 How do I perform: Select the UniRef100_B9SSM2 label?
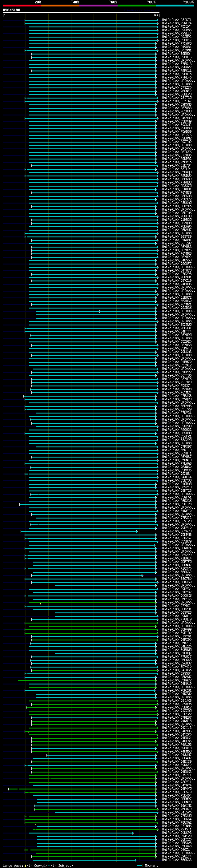[176, 125]
